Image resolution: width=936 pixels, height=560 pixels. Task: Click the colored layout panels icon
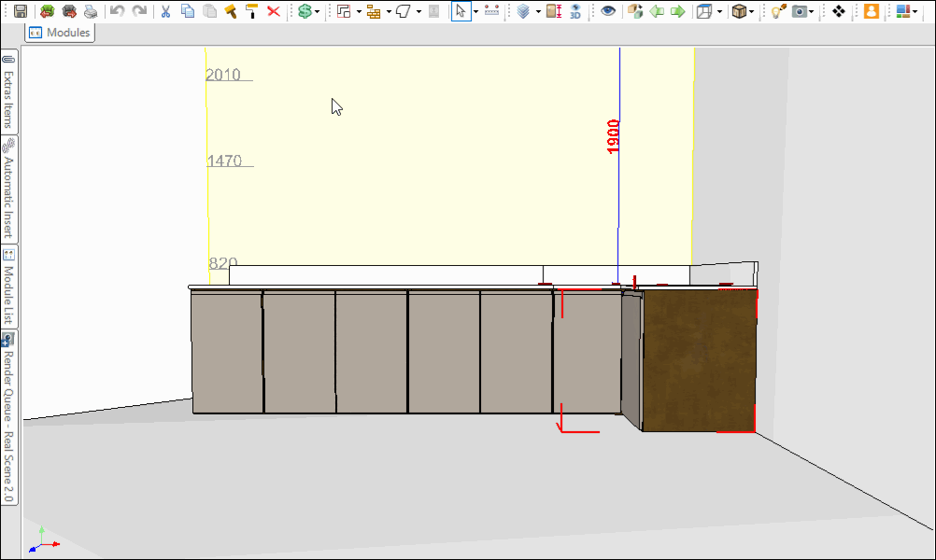tap(903, 11)
